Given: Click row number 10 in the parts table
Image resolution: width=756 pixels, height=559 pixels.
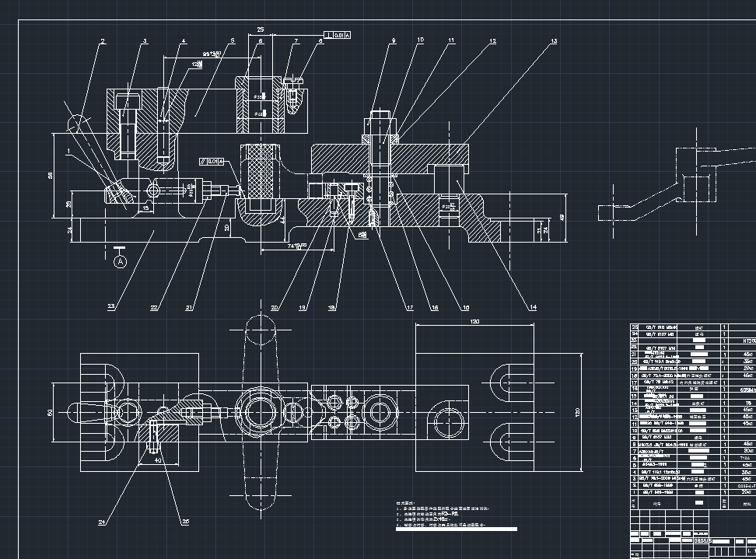Looking at the screenshot, I should tap(635, 431).
